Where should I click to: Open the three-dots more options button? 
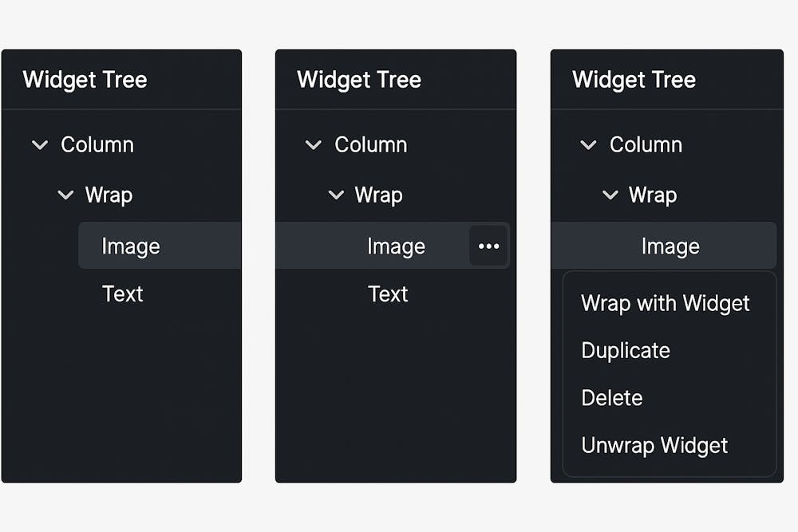tap(488, 246)
